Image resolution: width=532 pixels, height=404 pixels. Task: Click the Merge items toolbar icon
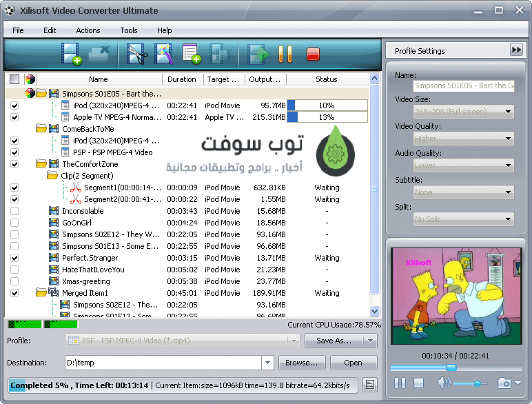coord(220,54)
